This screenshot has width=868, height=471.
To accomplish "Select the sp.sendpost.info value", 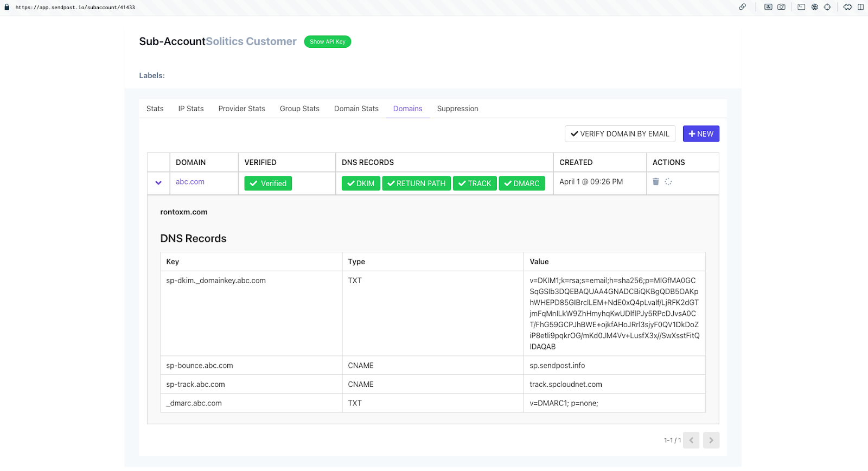I will pos(557,366).
